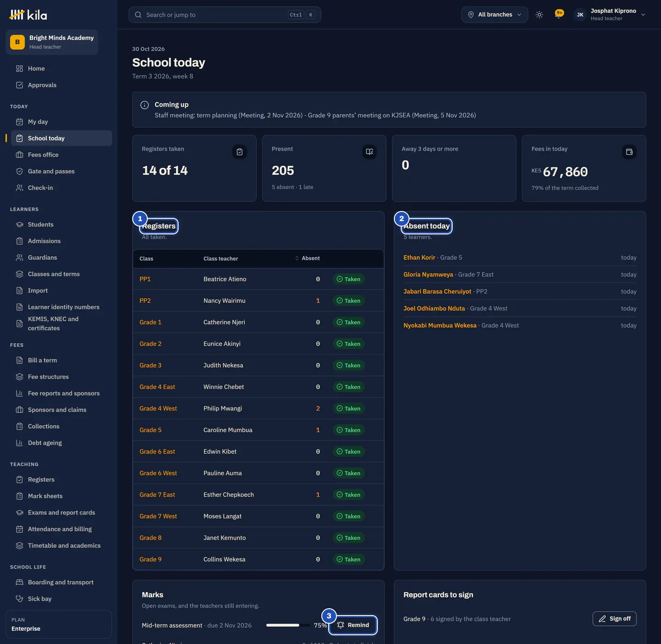Click the Present card book icon

point(370,152)
